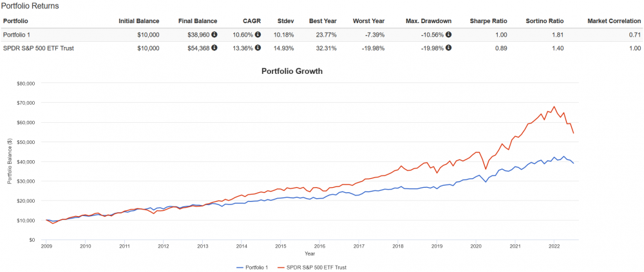Select the Portfolio 1 row name
Viewport: 644px width, 272px height.
(x=17, y=35)
